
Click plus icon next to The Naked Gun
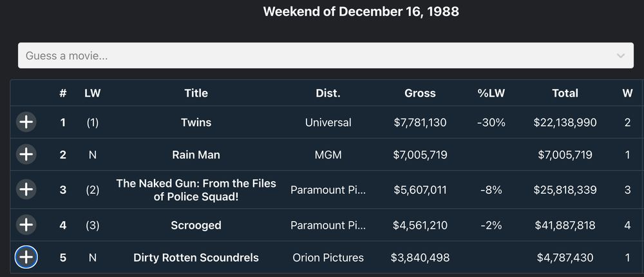26,189
